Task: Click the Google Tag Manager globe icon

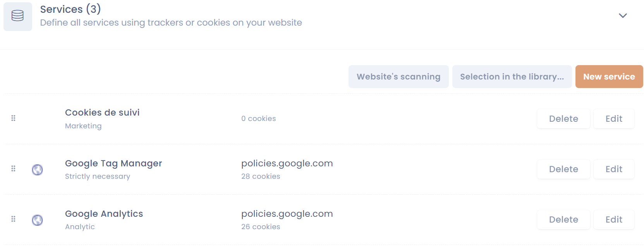Action: tap(37, 169)
